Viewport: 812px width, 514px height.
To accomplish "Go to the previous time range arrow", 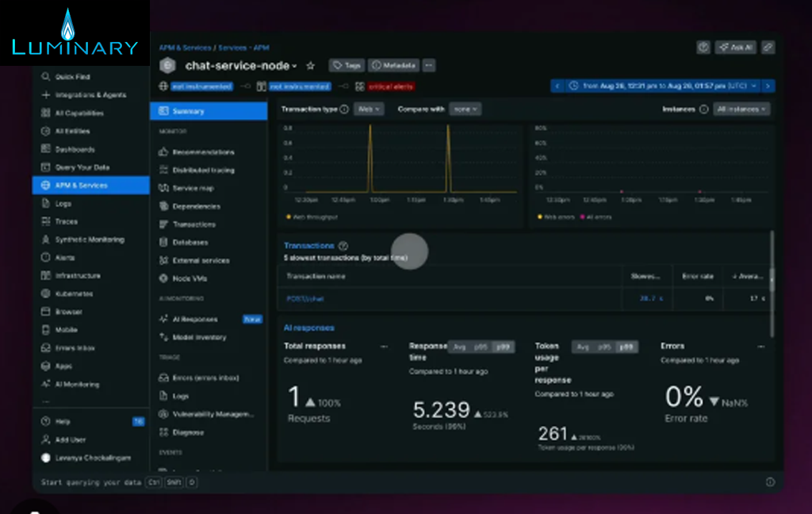I will click(557, 86).
